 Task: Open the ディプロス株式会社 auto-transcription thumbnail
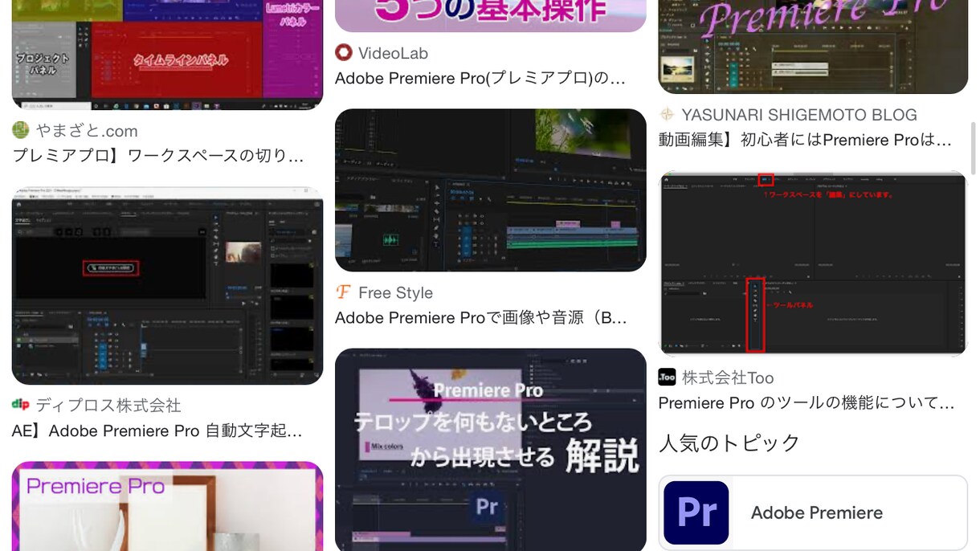pos(167,286)
